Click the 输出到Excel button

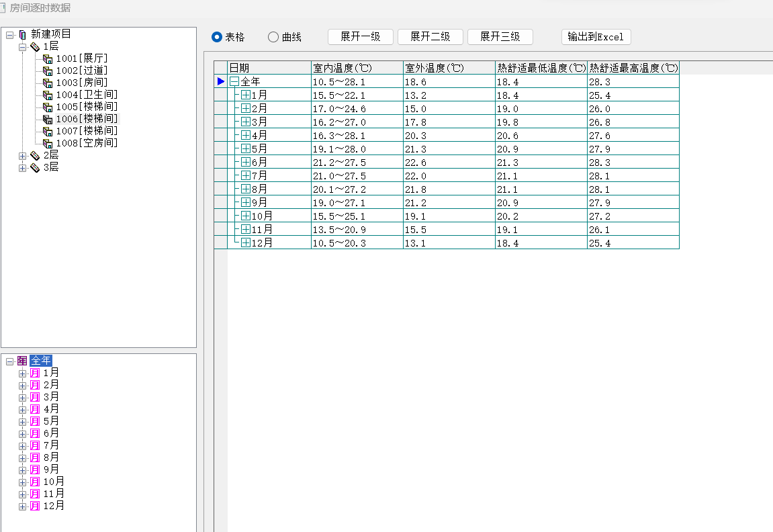click(x=596, y=37)
